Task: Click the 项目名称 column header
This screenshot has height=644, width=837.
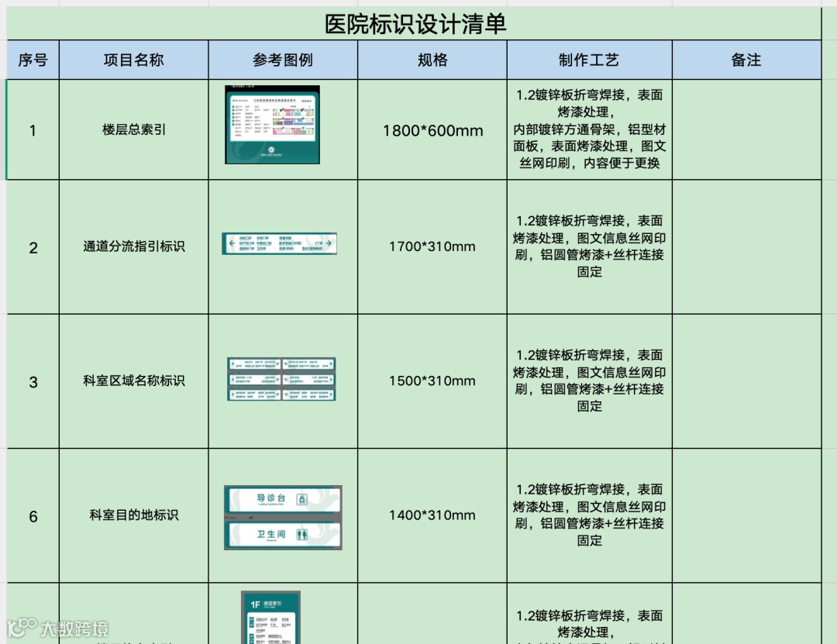Action: [x=133, y=60]
